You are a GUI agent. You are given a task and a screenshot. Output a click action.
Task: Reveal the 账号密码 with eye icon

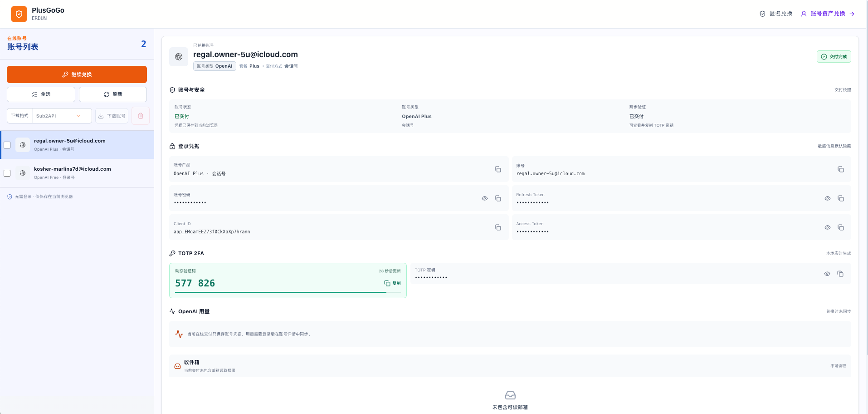pyautogui.click(x=485, y=198)
